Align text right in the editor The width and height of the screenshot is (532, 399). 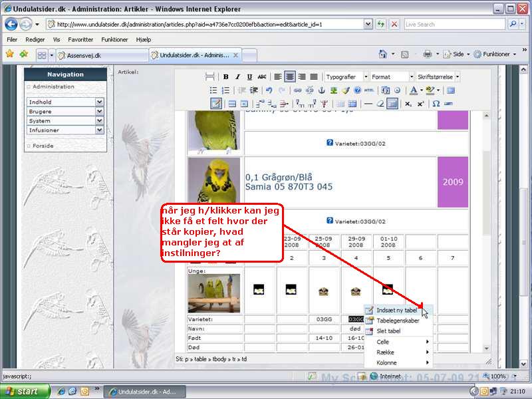302,76
